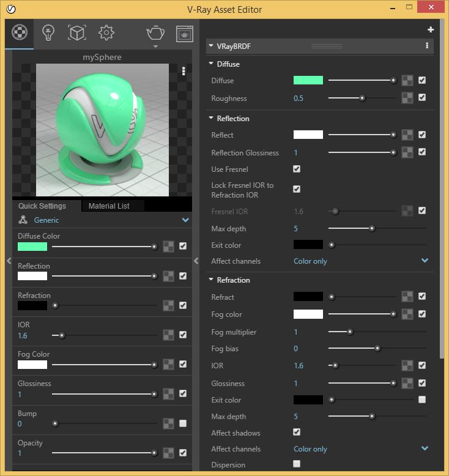
Task: Collapse the Refraction section
Action: click(211, 279)
